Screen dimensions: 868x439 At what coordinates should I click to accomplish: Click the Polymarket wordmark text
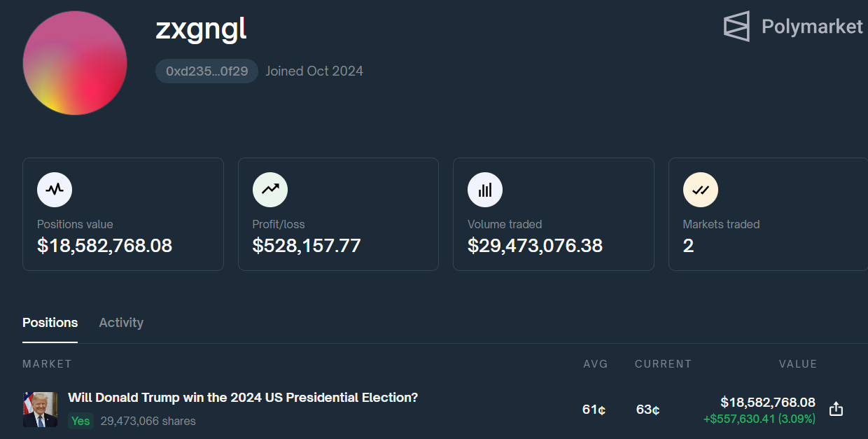pos(812,27)
